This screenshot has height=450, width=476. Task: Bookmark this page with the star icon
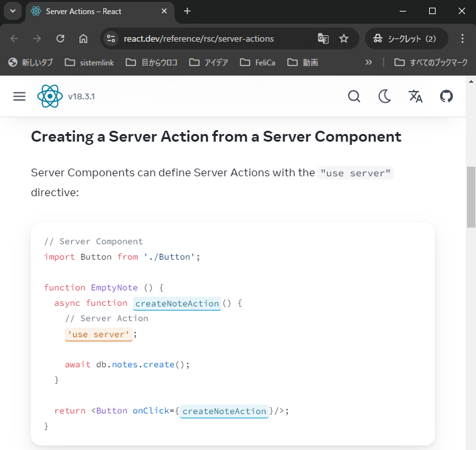point(344,38)
